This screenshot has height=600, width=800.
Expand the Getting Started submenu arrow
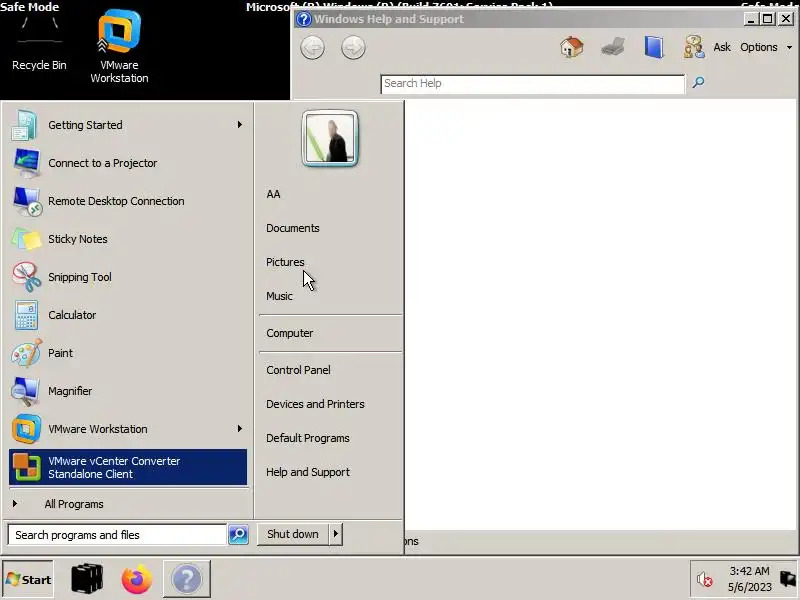click(239, 124)
